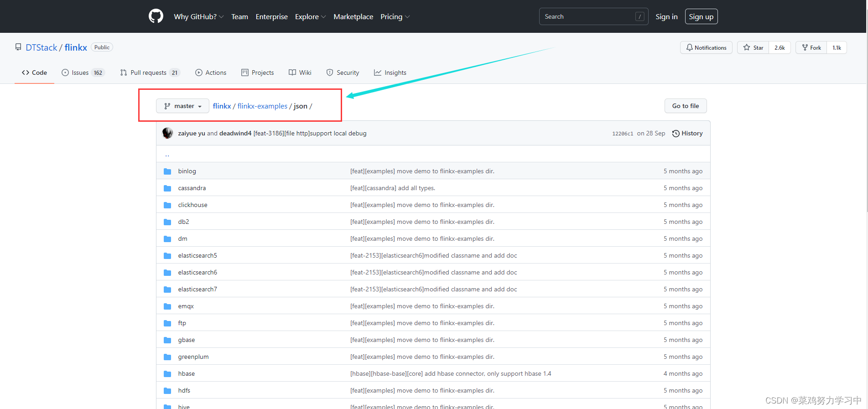The height and width of the screenshot is (409, 868).
Task: Click the repository book icon beside DTStack
Action: [x=18, y=47]
